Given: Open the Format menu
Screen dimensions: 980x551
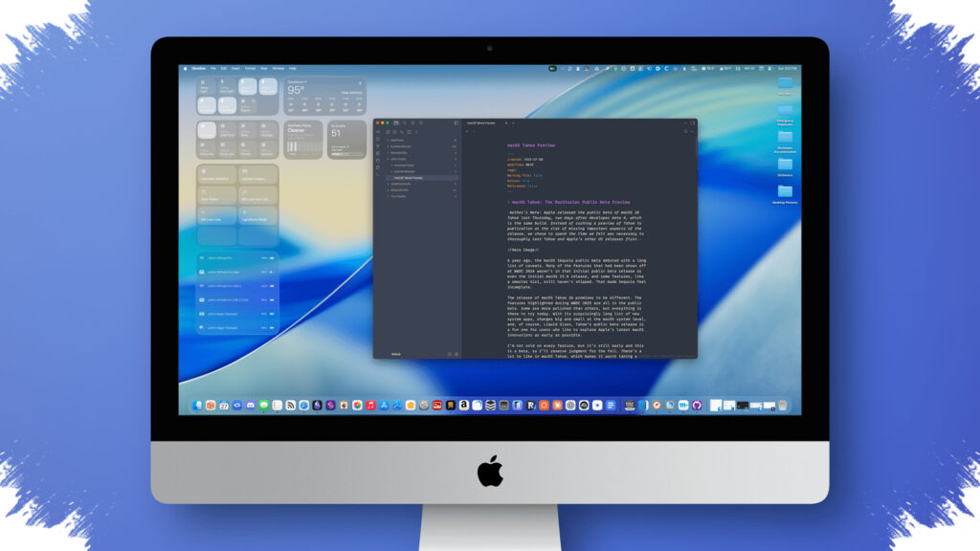Looking at the screenshot, I should pos(250,68).
